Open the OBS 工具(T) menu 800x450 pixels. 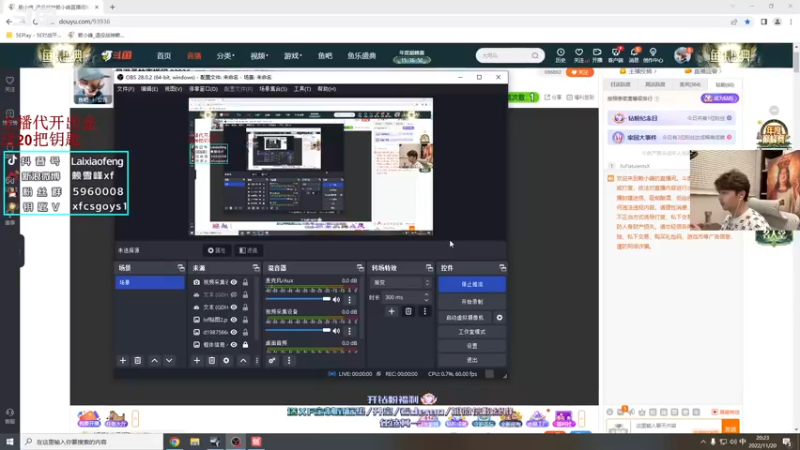coord(302,89)
